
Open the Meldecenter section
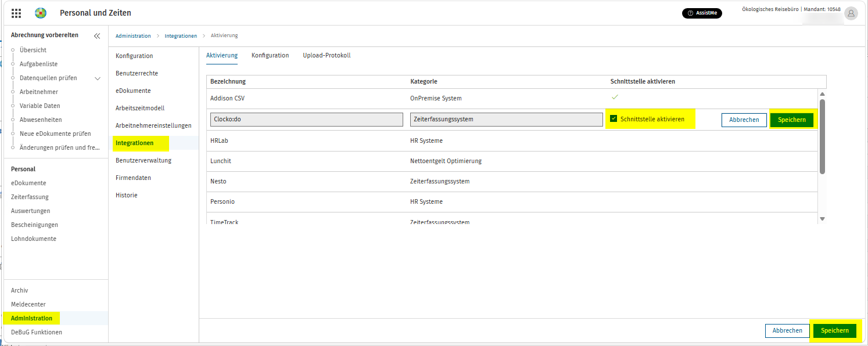(x=28, y=304)
